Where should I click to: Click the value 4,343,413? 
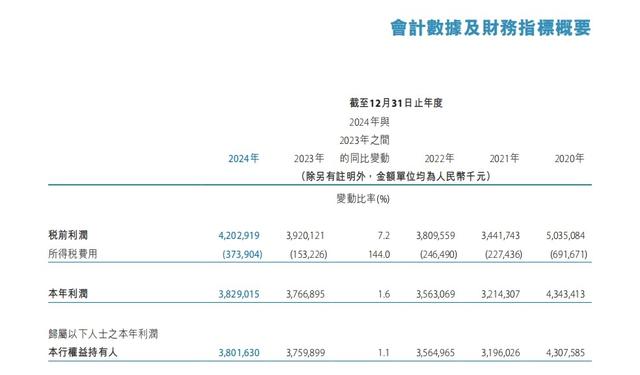[565, 294]
